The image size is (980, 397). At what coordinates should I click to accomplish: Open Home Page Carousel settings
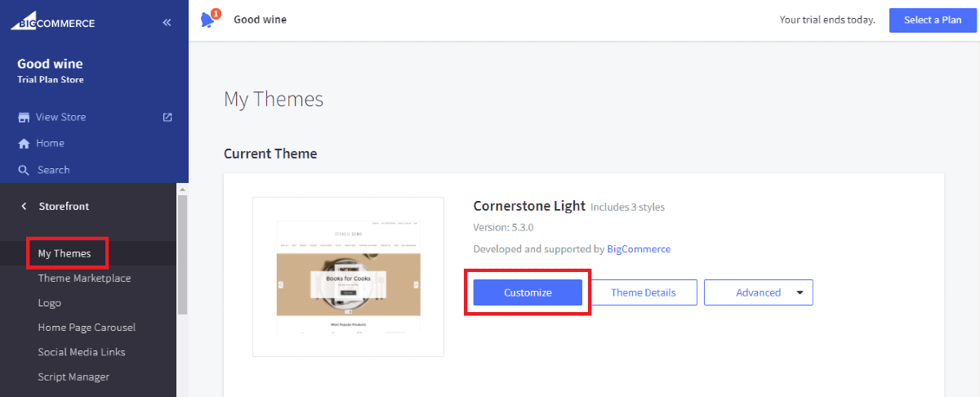coord(87,328)
